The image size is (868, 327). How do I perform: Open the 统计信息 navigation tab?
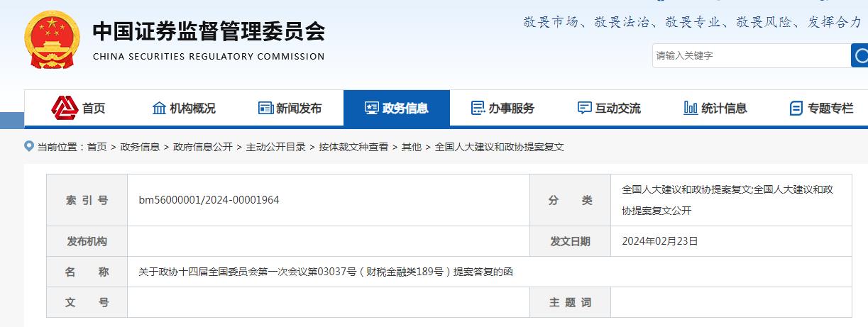pyautogui.click(x=715, y=109)
